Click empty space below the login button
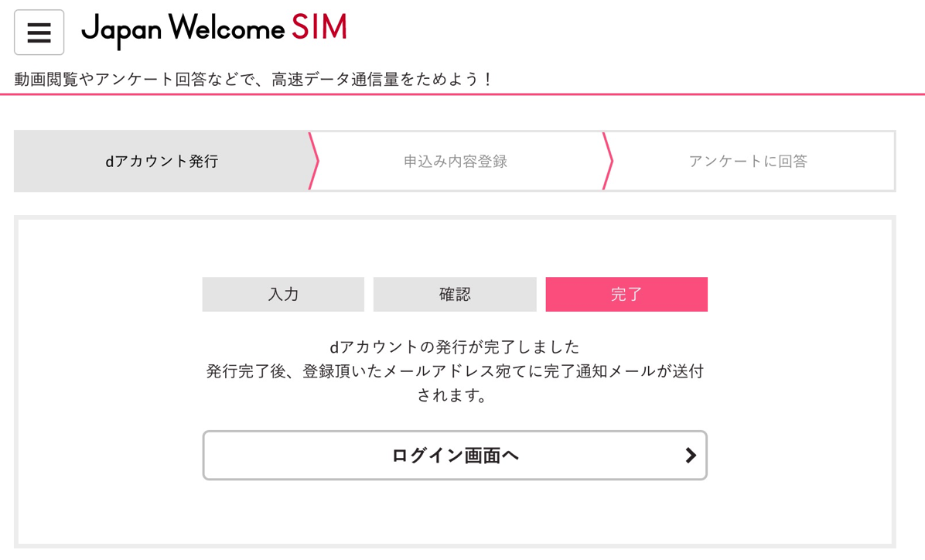Screen dimensions: 925x560 tap(455, 510)
